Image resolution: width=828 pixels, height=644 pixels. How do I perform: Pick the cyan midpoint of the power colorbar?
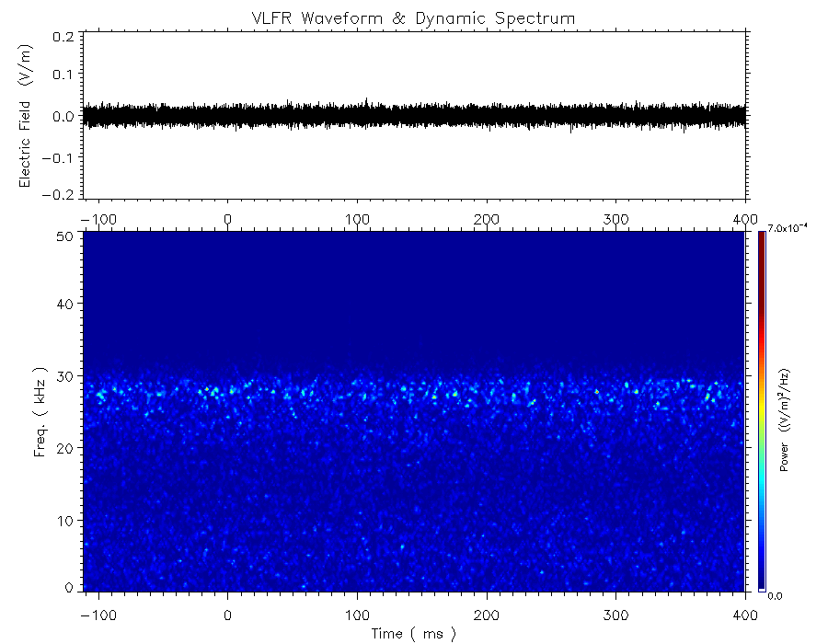pyautogui.click(x=762, y=414)
